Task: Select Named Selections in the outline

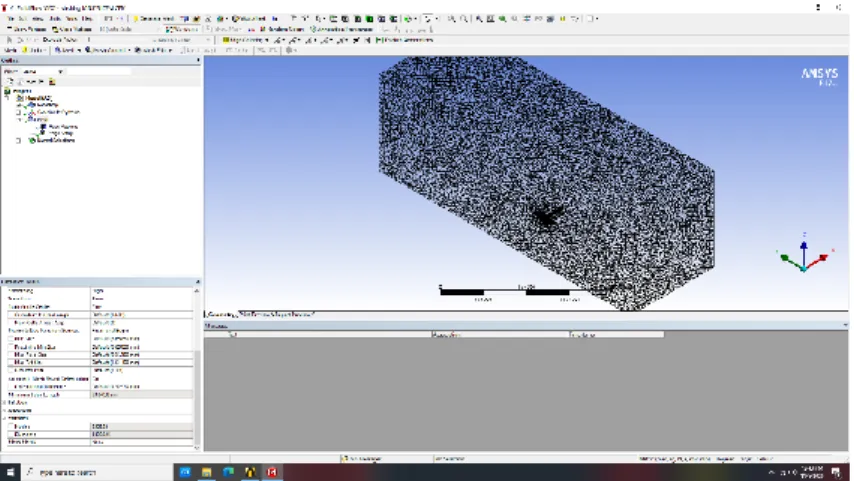Action: click(56, 140)
